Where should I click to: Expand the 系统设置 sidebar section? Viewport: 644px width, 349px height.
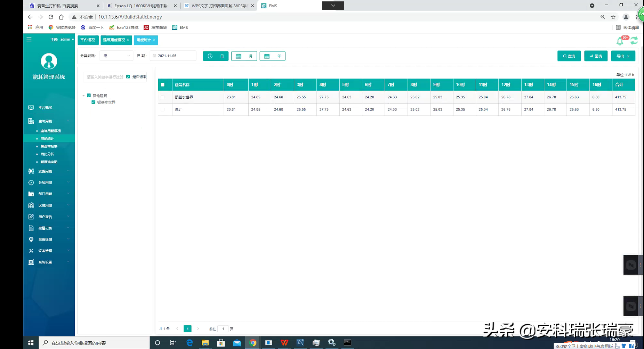tap(49, 262)
